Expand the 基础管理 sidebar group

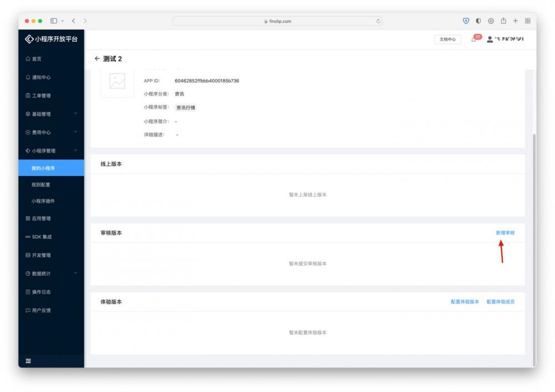tap(51, 114)
